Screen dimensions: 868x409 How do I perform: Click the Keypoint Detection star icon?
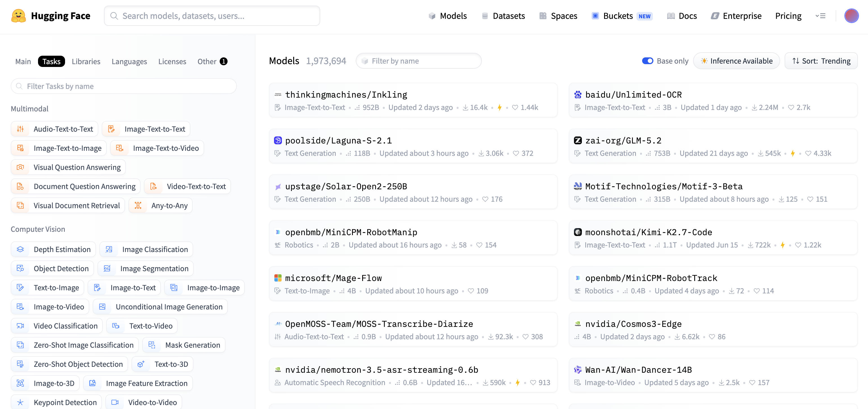click(20, 403)
